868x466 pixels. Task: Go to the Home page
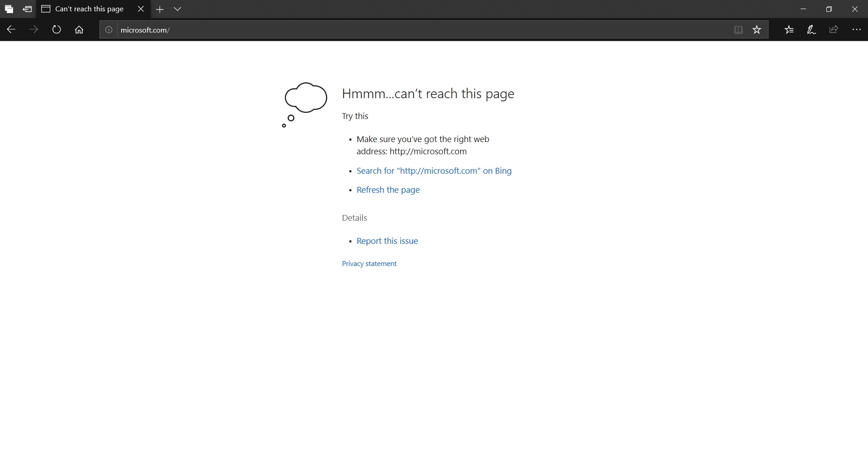point(79,30)
